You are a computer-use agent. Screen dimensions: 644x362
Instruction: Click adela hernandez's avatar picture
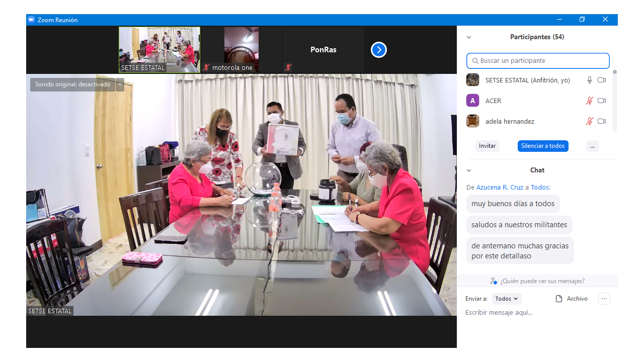coord(472,121)
